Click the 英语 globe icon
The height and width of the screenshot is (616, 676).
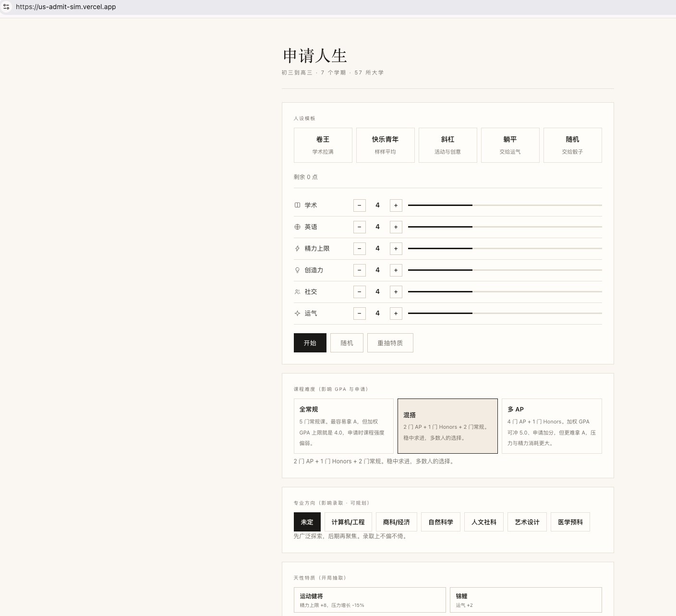(297, 227)
